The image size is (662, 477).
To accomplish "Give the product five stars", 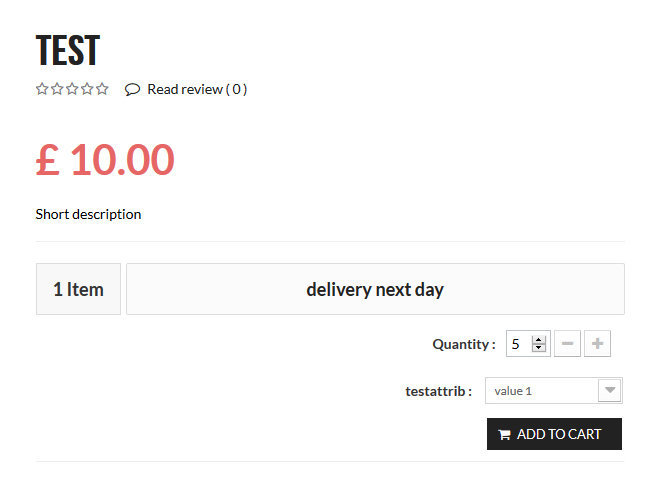I will pos(102,89).
